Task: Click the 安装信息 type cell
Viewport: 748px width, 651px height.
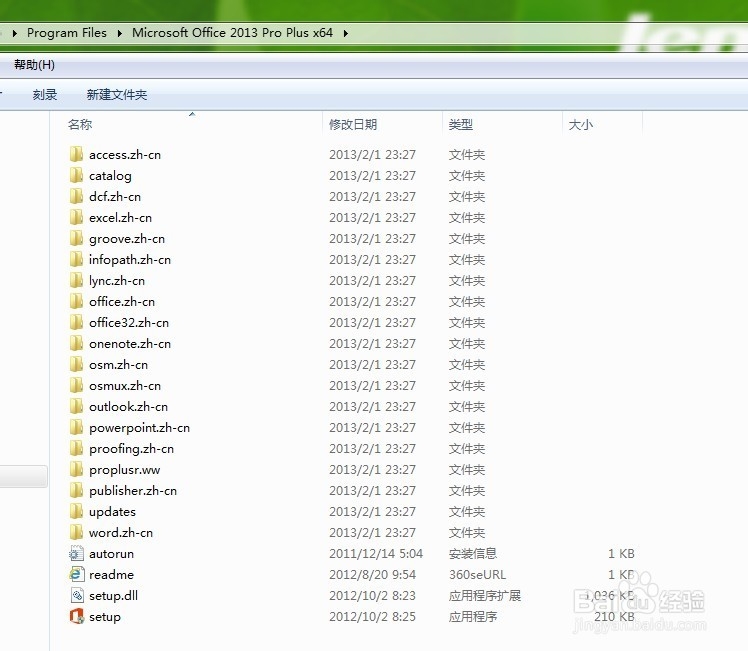Action: pyautogui.click(x=473, y=553)
